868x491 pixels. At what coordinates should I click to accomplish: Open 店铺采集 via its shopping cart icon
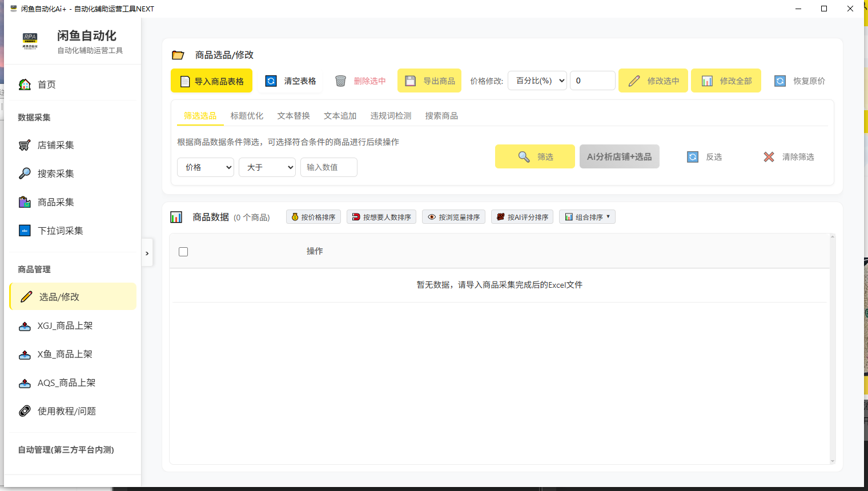25,145
